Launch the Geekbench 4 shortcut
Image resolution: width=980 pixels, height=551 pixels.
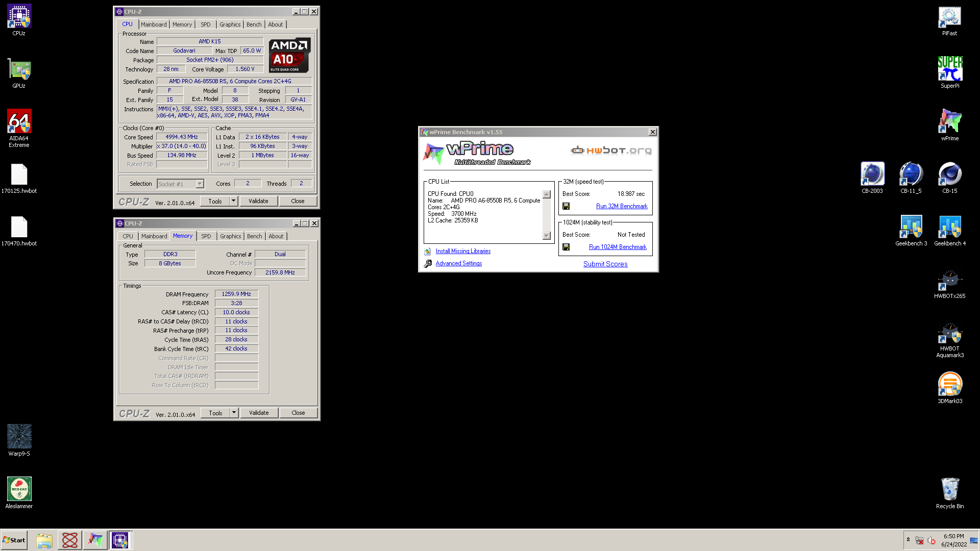(x=949, y=231)
